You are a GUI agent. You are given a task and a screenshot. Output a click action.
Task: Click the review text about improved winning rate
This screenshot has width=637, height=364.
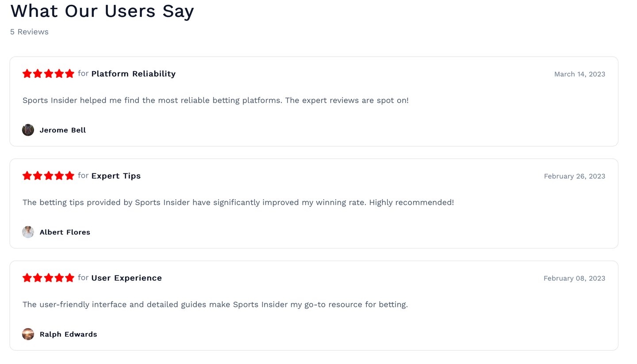(x=238, y=203)
